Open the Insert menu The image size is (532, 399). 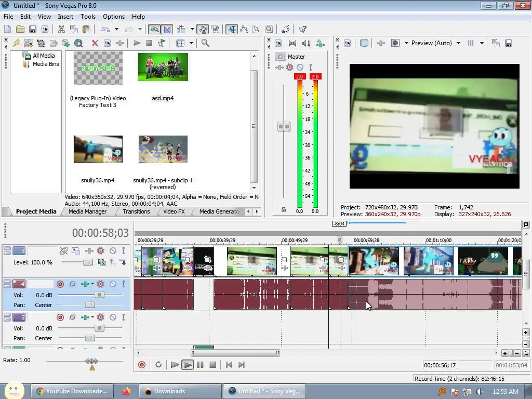coord(65,16)
